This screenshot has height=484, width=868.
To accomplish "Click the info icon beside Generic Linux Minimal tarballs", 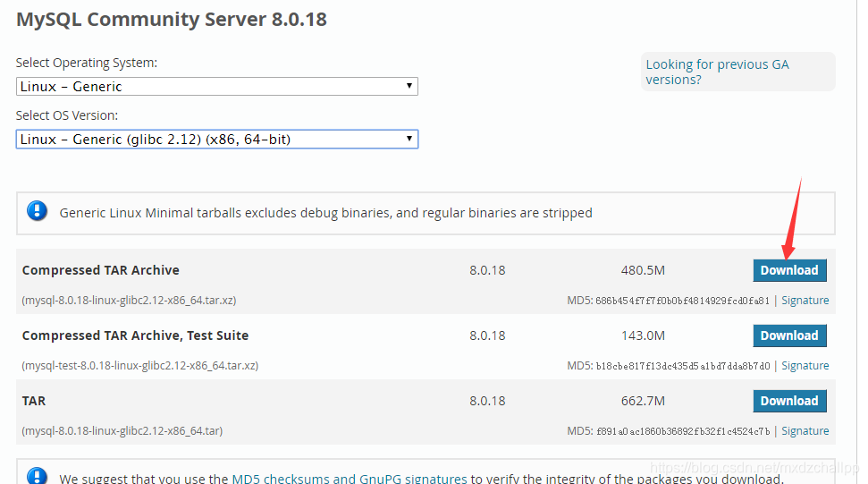I will 37,211.
